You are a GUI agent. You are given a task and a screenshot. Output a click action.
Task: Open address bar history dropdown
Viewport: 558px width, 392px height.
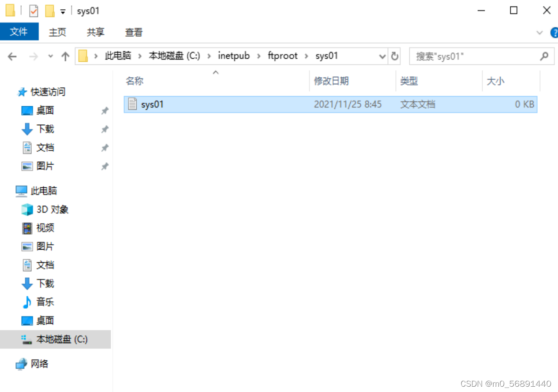pyautogui.click(x=382, y=56)
